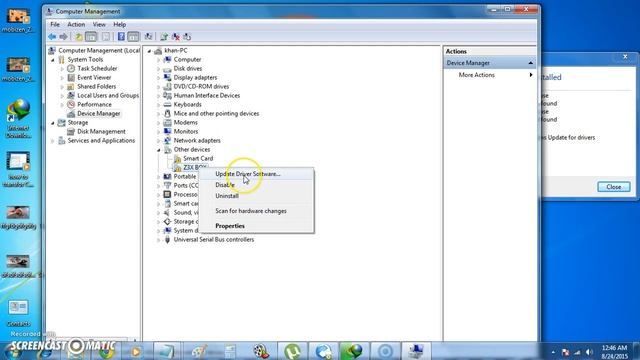Collapse the Other devices category
Image resolution: width=640 pixels, height=360 pixels.
(x=158, y=150)
